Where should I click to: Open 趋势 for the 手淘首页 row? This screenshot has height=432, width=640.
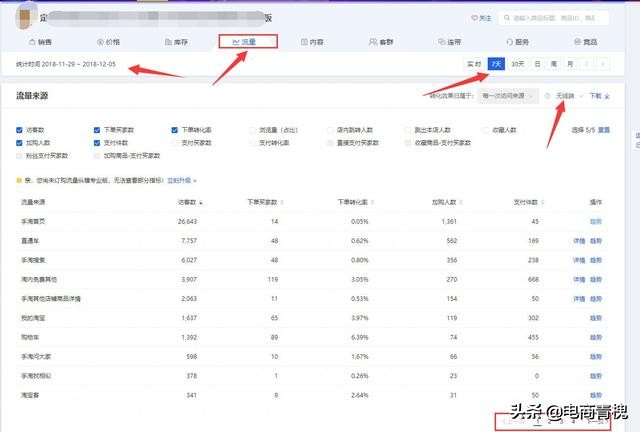tap(596, 222)
